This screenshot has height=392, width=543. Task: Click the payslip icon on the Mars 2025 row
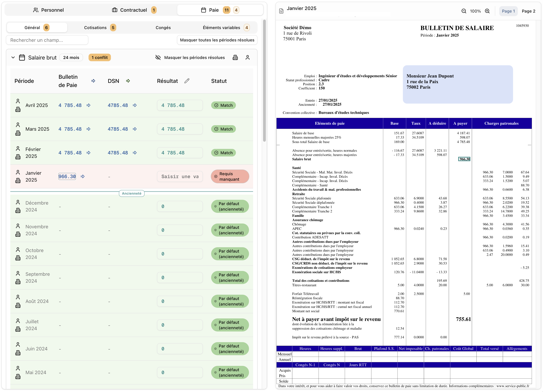tap(18, 133)
